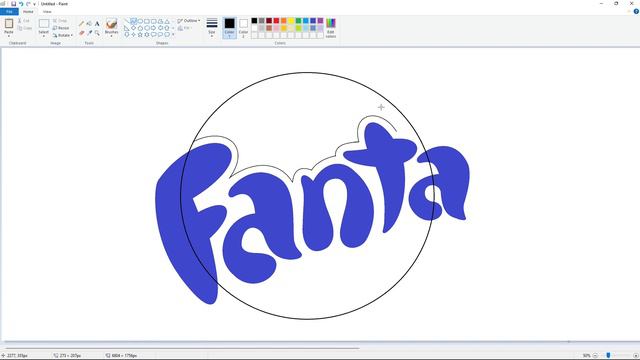
Task: Click the zoom out minus button
Action: [x=595, y=356]
